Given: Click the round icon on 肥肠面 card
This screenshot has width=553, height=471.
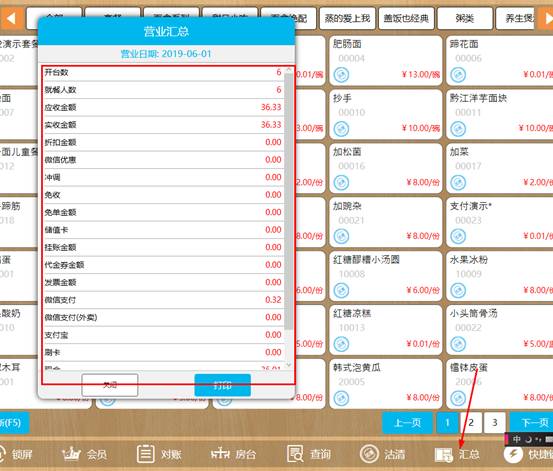Looking at the screenshot, I should [341, 75].
